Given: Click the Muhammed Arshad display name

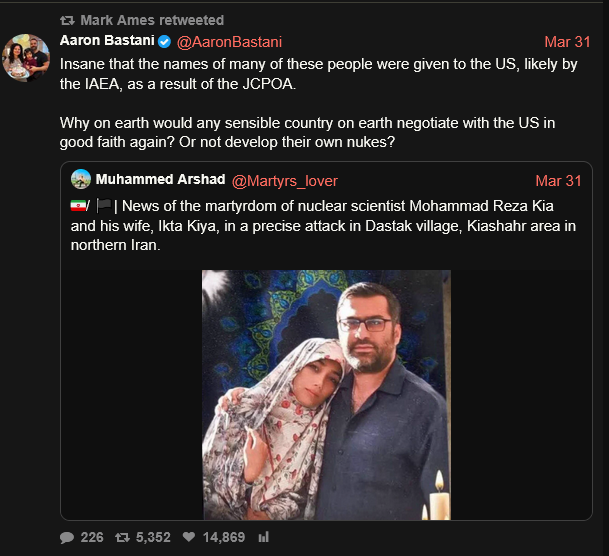Looking at the screenshot, I should (160, 180).
